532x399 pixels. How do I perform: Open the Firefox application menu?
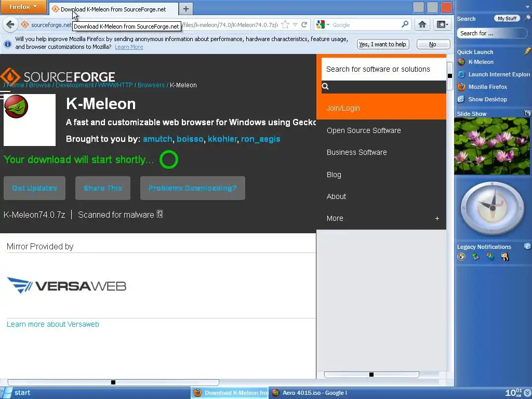[x=23, y=7]
